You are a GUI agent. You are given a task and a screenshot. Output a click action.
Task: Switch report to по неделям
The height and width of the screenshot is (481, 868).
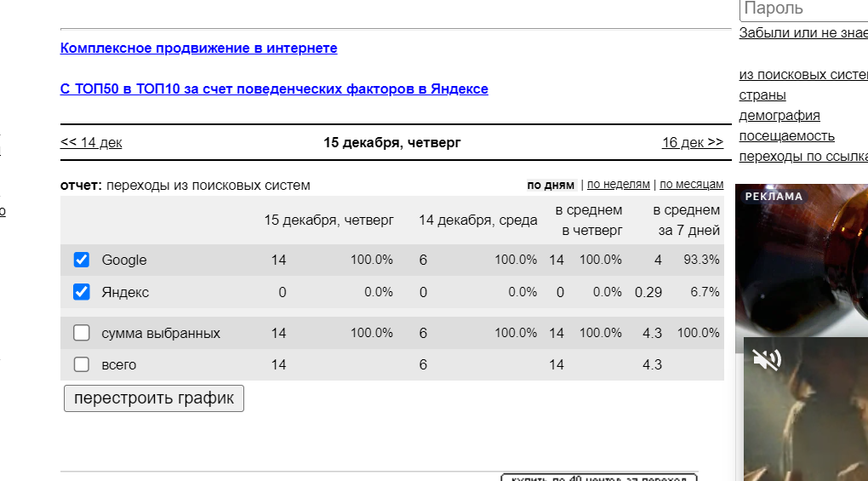click(619, 185)
